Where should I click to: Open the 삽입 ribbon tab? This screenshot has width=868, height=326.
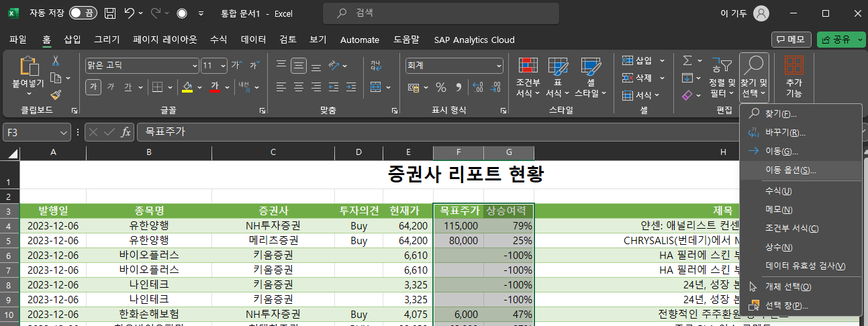coord(72,40)
